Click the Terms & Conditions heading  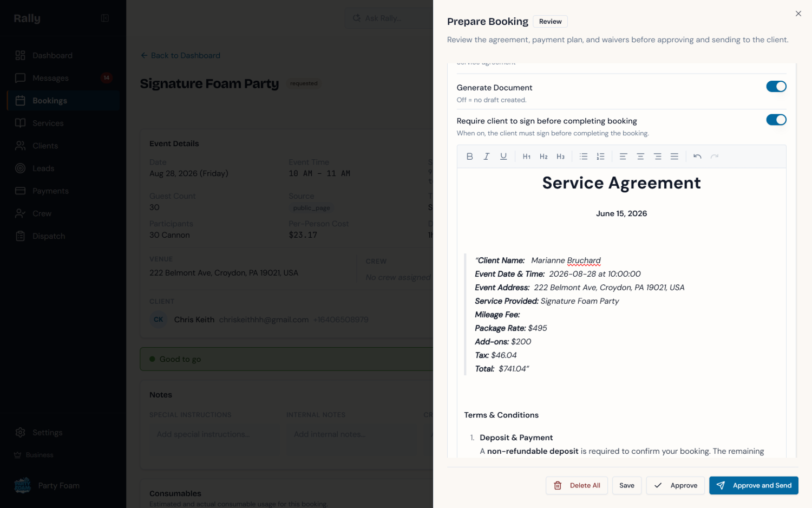(501, 415)
